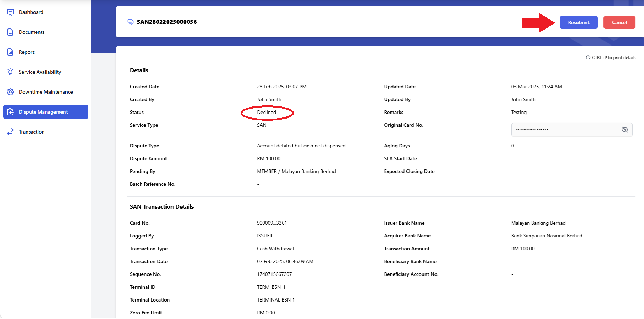Click Transaction Date 02 Feb 2025
The height and width of the screenshot is (319, 644).
285,261
